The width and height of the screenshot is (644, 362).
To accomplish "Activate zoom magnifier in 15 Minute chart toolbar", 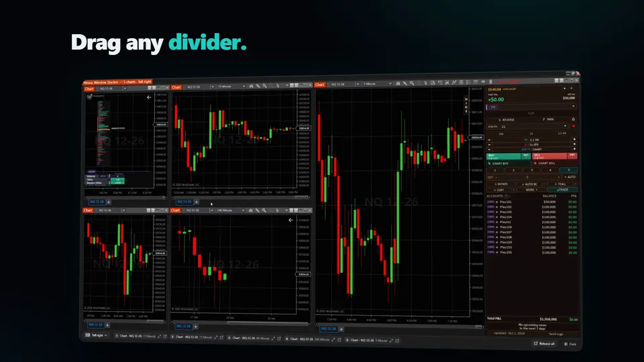I will click(x=264, y=86).
